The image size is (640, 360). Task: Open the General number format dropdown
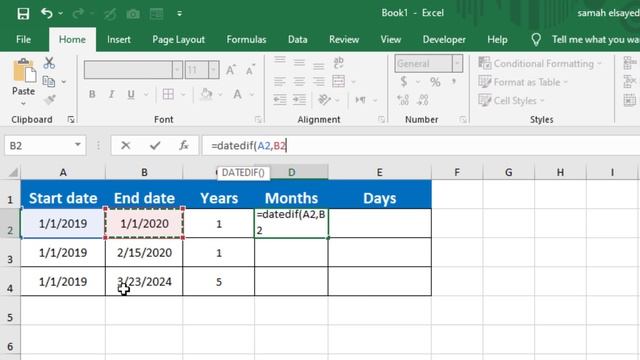coord(457,64)
